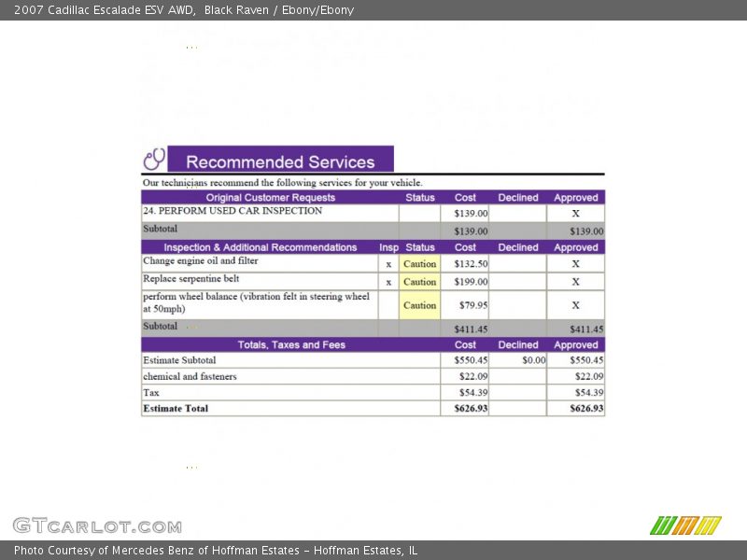Click the Caution status for wheel balance
The width and height of the screenshot is (747, 560).
pyautogui.click(x=419, y=305)
